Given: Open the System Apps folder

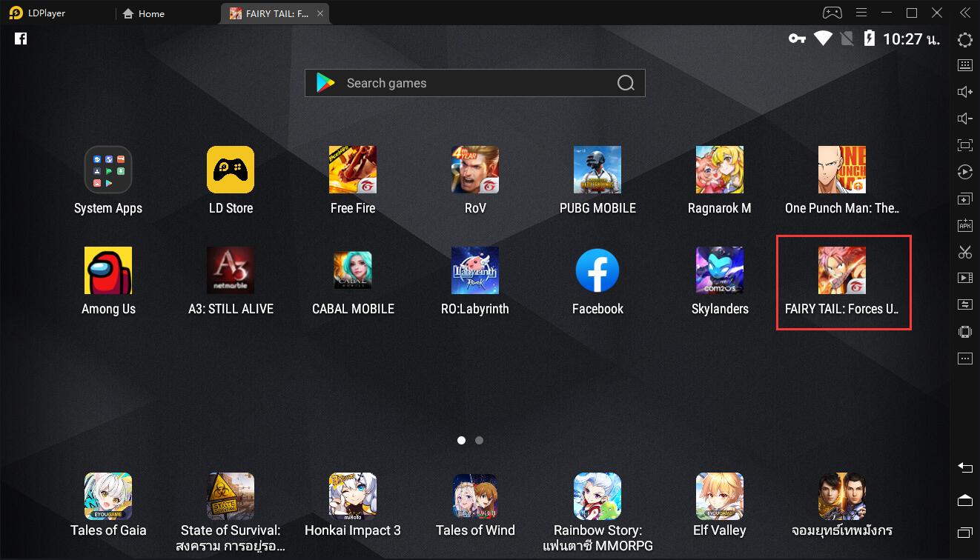Looking at the screenshot, I should [x=108, y=170].
